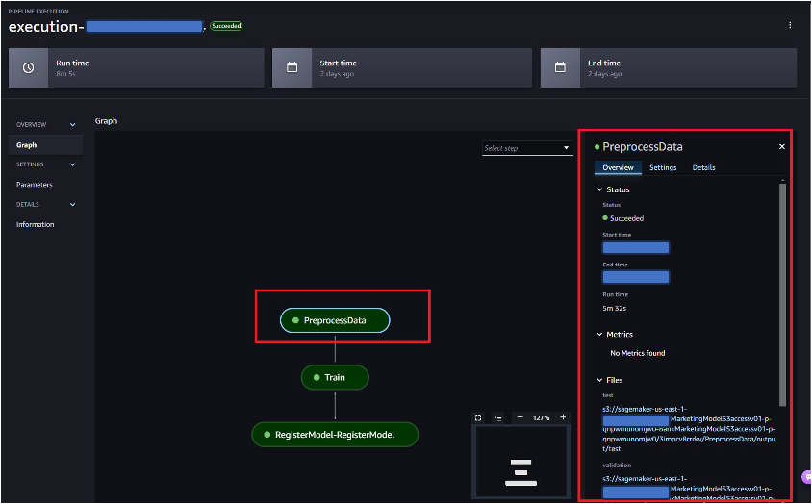The image size is (812, 504).
Task: Switch to the Settings tab
Action: tap(663, 167)
